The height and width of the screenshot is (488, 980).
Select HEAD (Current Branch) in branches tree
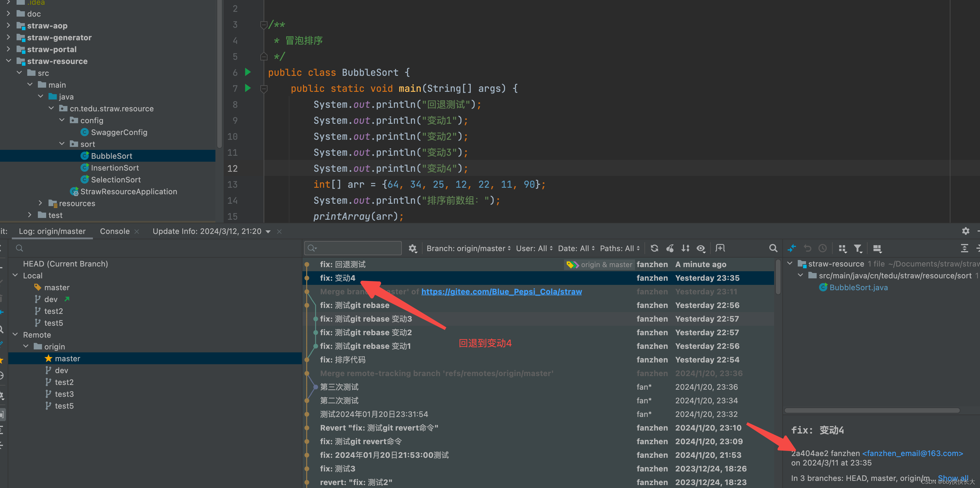(65, 264)
